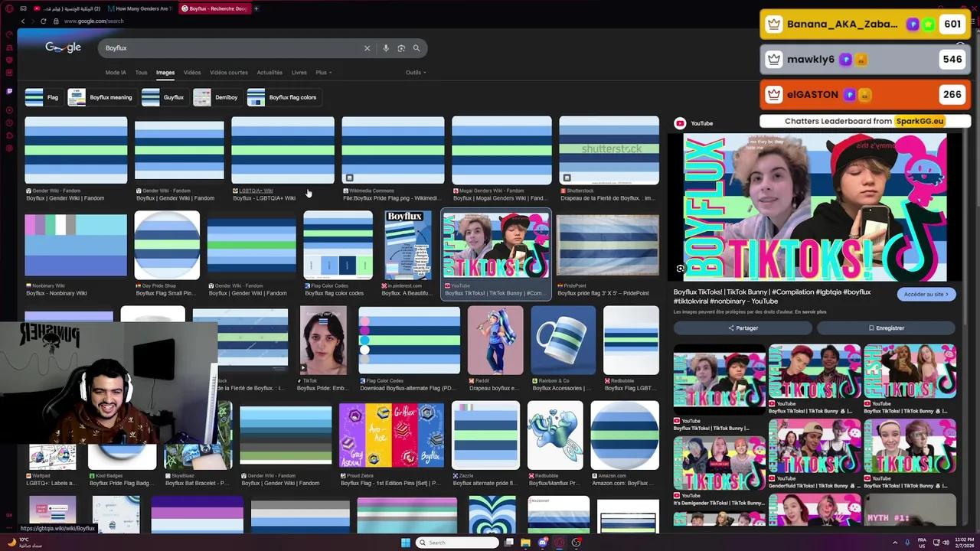This screenshot has height=551, width=980.
Task: Start voice search with microphone icon
Action: pyautogui.click(x=386, y=48)
